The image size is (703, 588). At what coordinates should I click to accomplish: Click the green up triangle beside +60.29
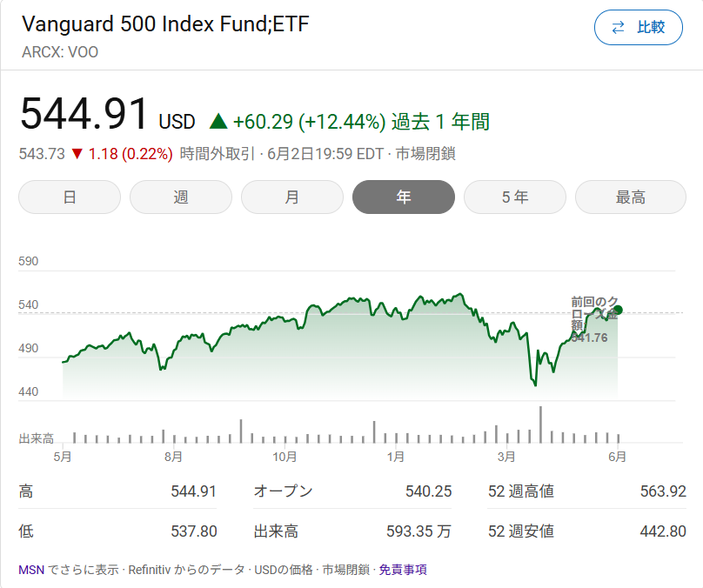click(218, 122)
